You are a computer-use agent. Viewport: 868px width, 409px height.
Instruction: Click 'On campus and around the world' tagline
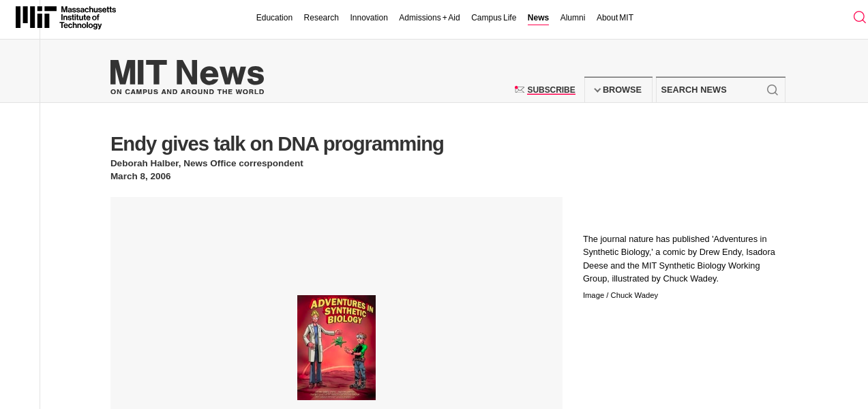coord(187,92)
